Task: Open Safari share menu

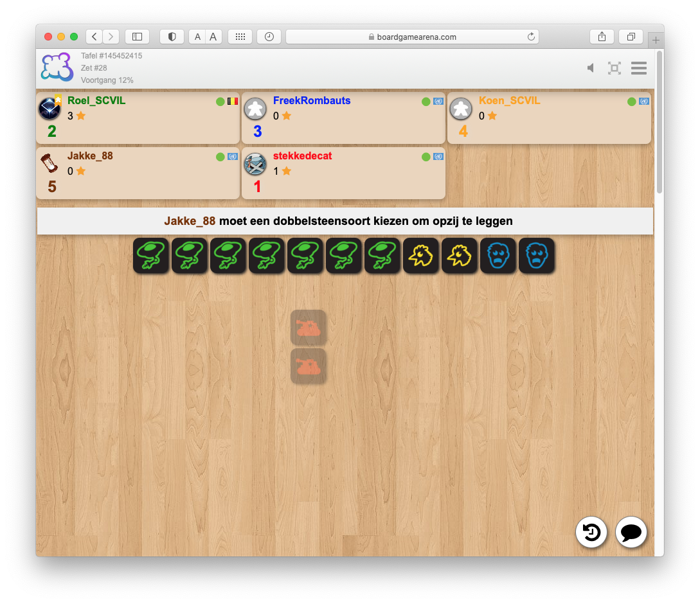Action: (x=602, y=37)
